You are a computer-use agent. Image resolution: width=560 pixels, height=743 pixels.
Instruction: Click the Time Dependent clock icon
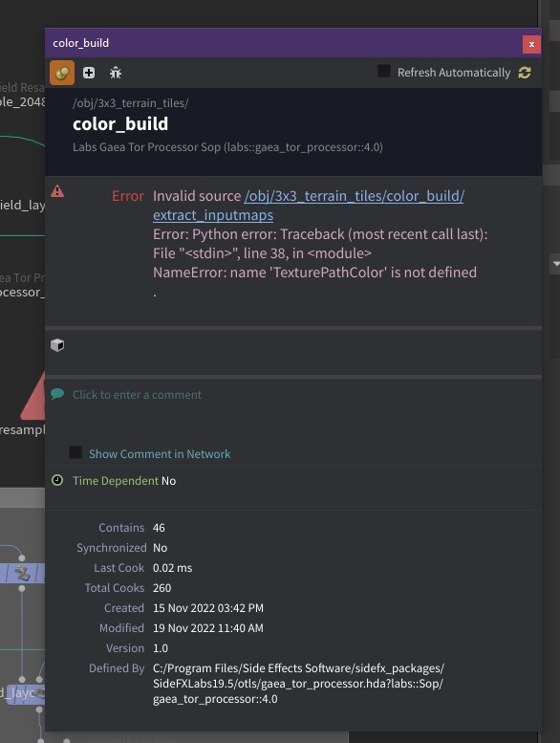pyautogui.click(x=57, y=480)
